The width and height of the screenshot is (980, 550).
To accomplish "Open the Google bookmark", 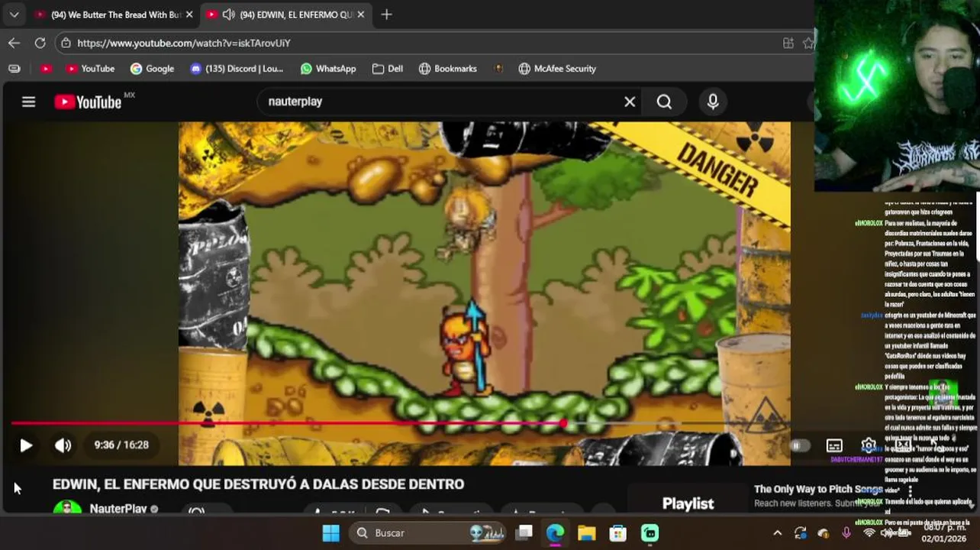I will click(152, 69).
